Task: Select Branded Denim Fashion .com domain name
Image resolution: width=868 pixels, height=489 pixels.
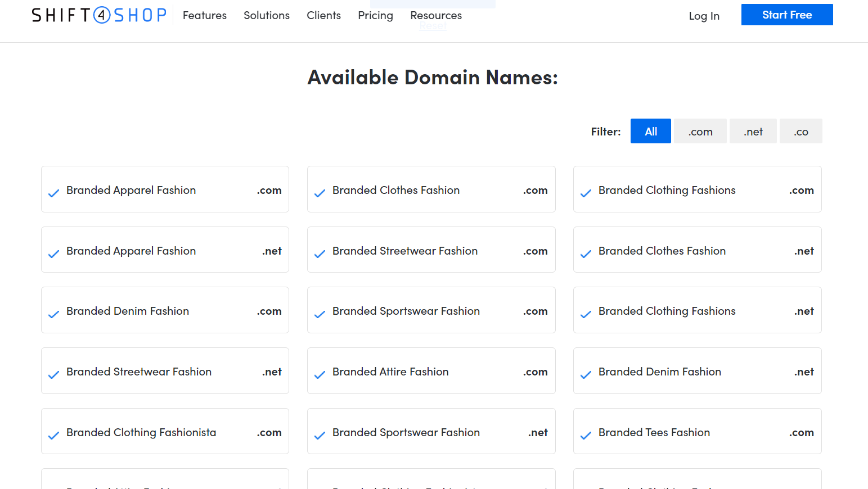Action: [165, 310]
